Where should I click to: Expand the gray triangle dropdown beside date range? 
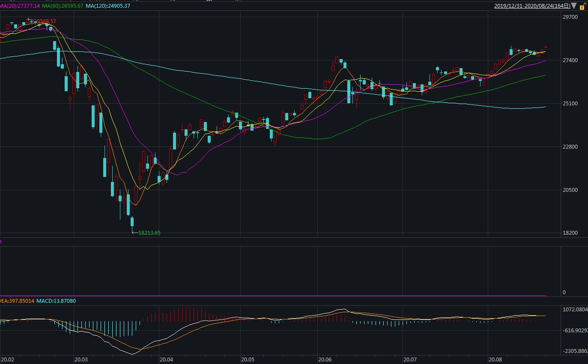pyautogui.click(x=574, y=6)
